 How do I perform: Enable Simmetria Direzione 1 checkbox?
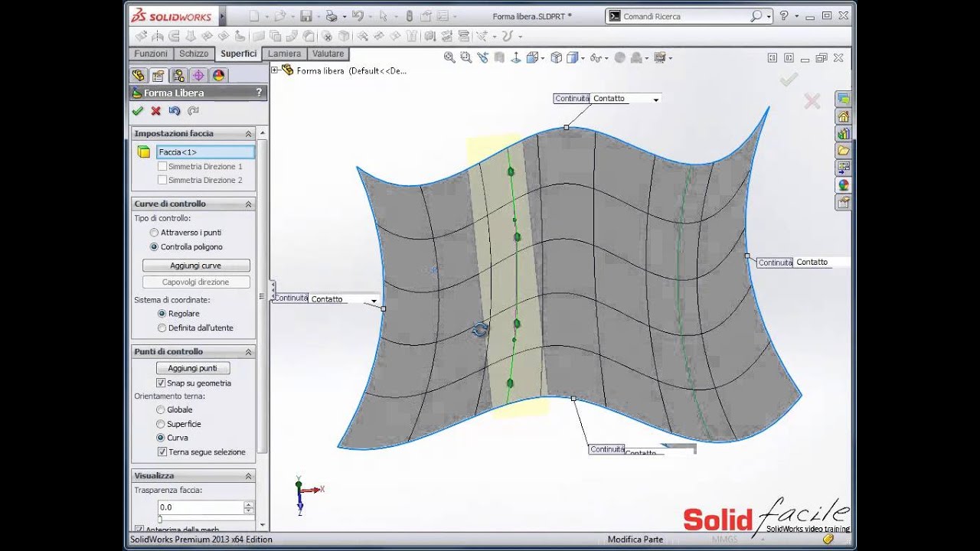(162, 166)
